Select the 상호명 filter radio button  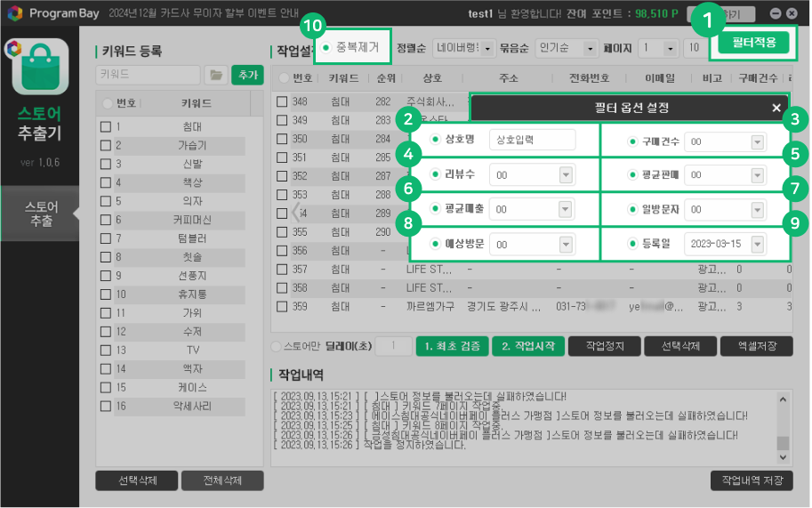pos(435,140)
